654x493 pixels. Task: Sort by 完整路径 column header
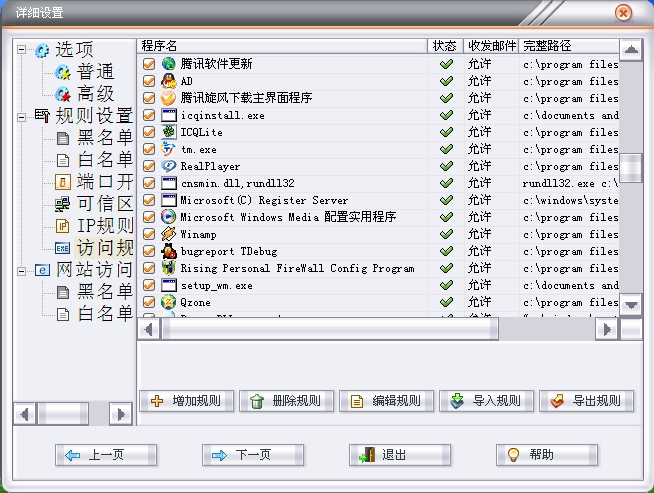[x=569, y=46]
